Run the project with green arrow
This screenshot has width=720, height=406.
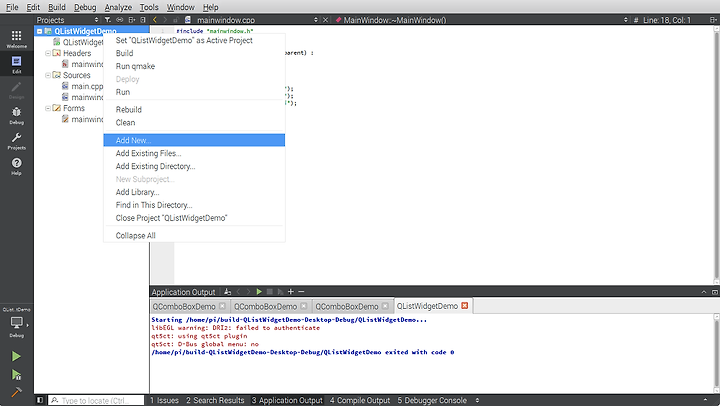(16, 356)
